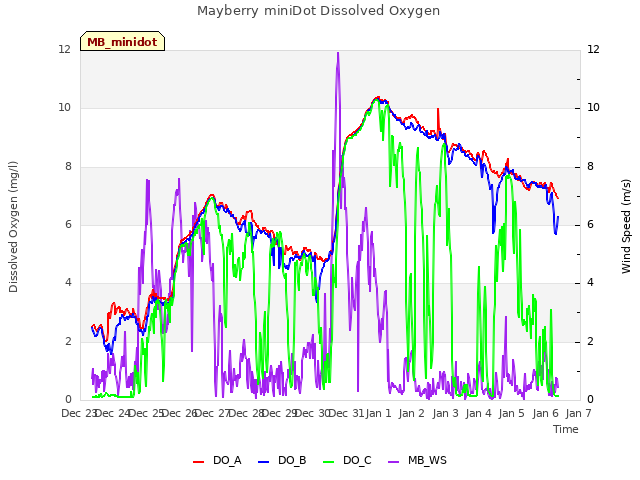
Task: Click the Dissolved Oxygen (mg/l) axis label
Action: point(13,227)
